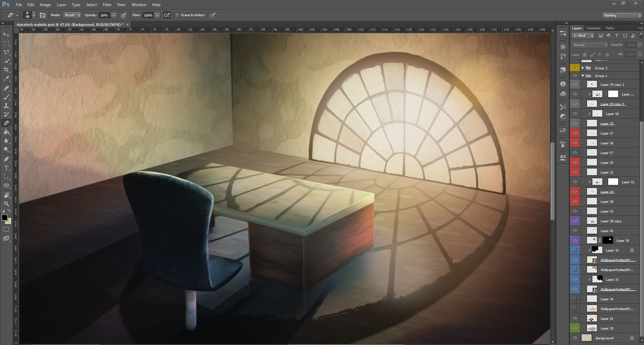This screenshot has height=345, width=644.
Task: Change the screen mode
Action: pos(6,239)
